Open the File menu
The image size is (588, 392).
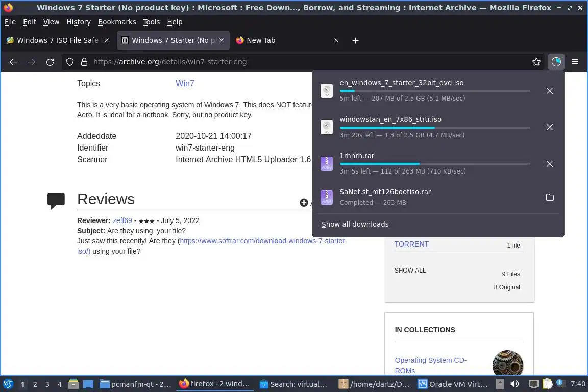(10, 22)
